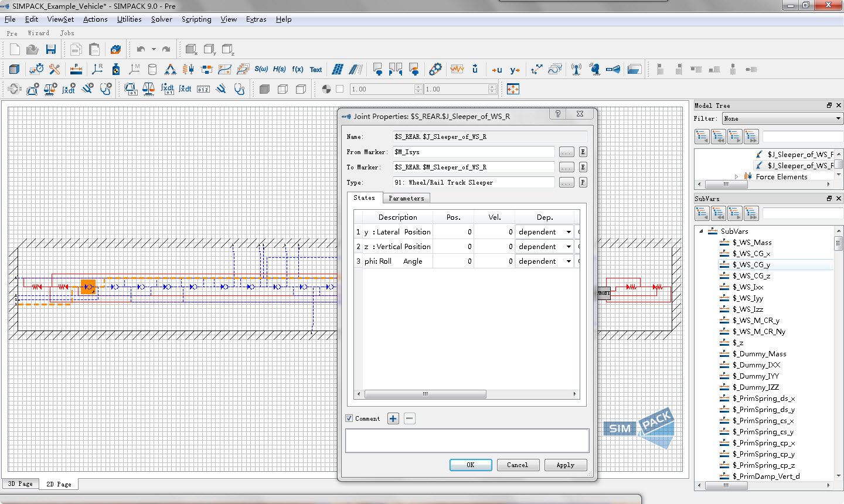Image resolution: width=844 pixels, height=504 pixels.
Task: Click browse button beside From Marker
Action: point(566,152)
